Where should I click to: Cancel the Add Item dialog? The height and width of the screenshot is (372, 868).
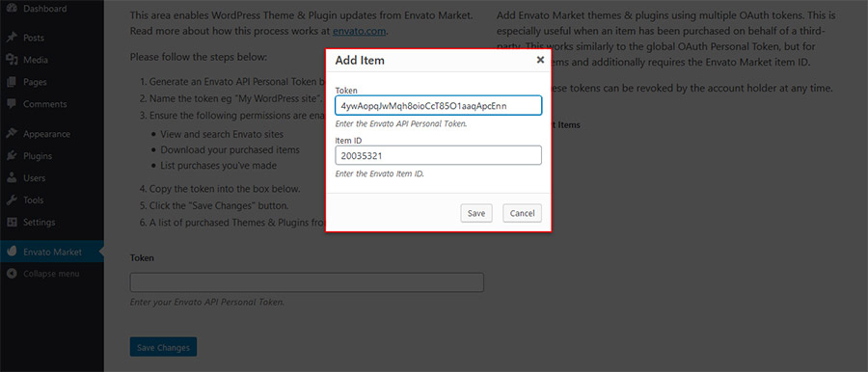click(522, 213)
